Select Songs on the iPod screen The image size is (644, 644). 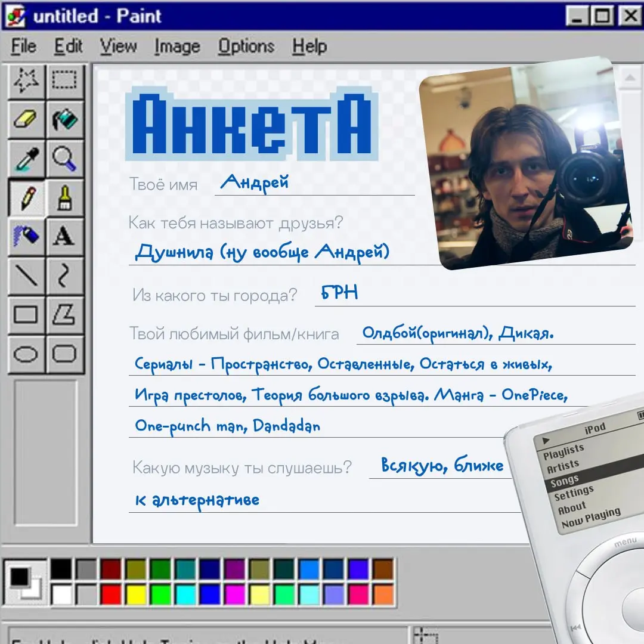(564, 481)
